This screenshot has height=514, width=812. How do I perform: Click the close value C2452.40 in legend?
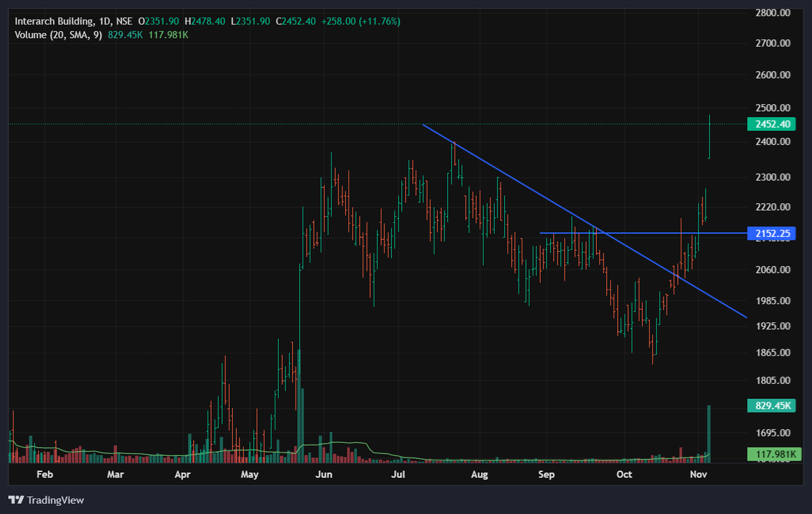pyautogui.click(x=296, y=22)
